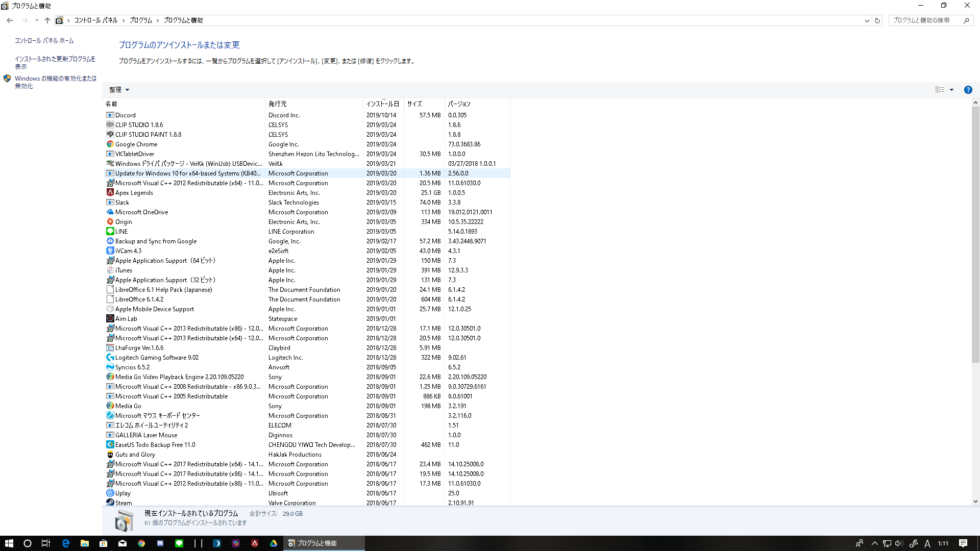The height and width of the screenshot is (551, 980).
Task: Refresh the program list via the refresh icon
Action: click(x=877, y=20)
